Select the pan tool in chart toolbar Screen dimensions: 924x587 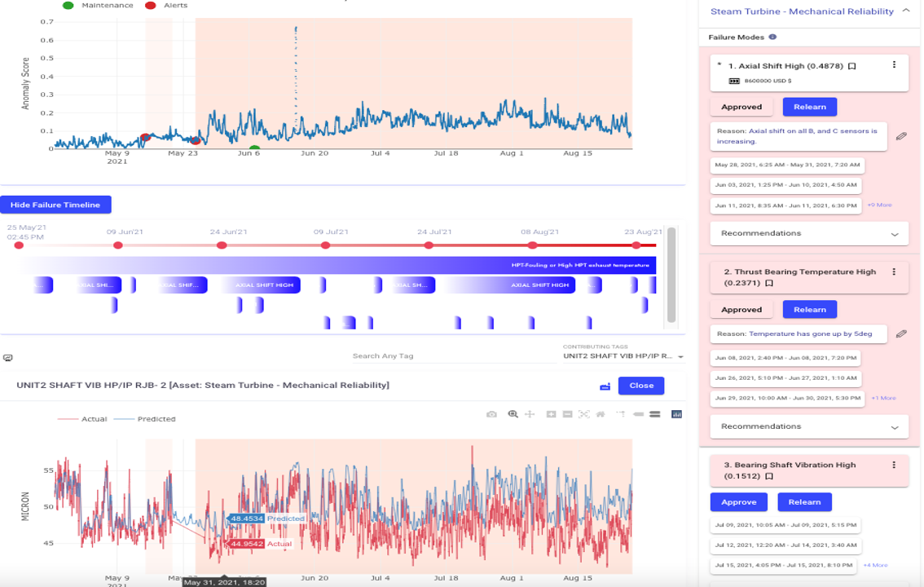530,414
